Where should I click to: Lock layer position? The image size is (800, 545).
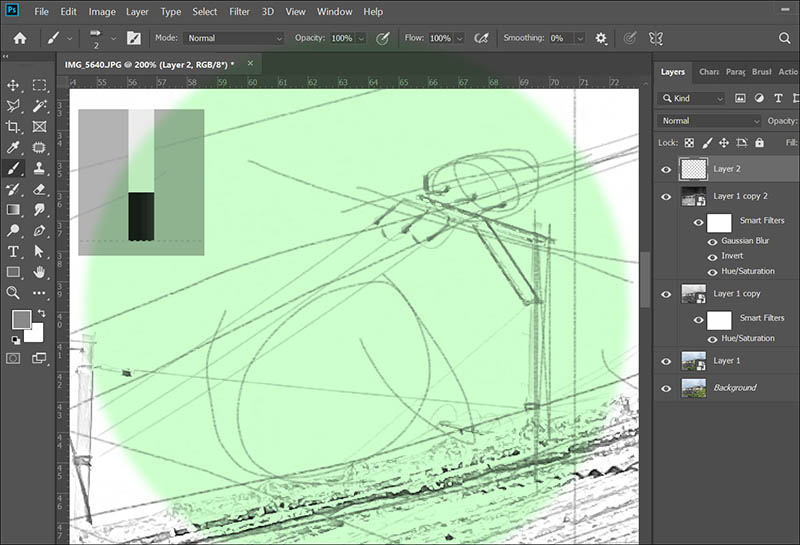pyautogui.click(x=724, y=143)
